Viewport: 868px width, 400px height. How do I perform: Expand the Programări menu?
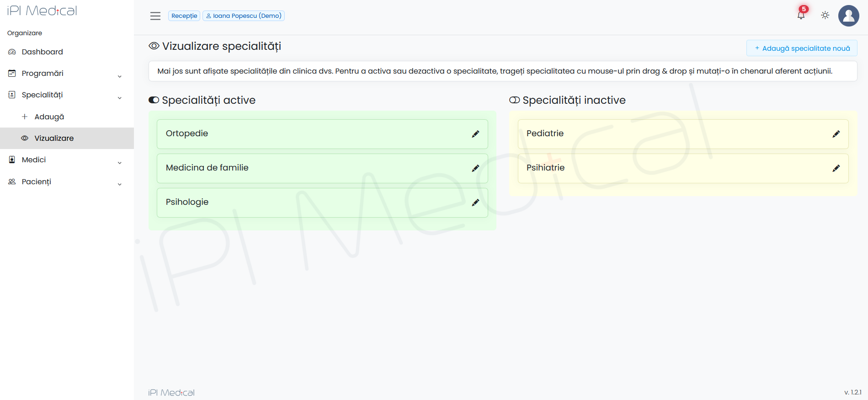click(x=64, y=74)
